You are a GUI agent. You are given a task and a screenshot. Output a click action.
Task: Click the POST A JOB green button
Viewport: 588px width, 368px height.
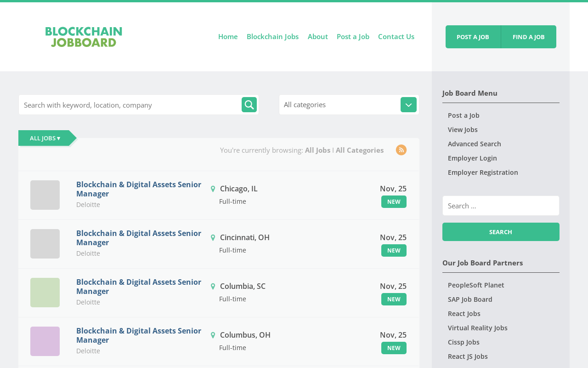(473, 37)
